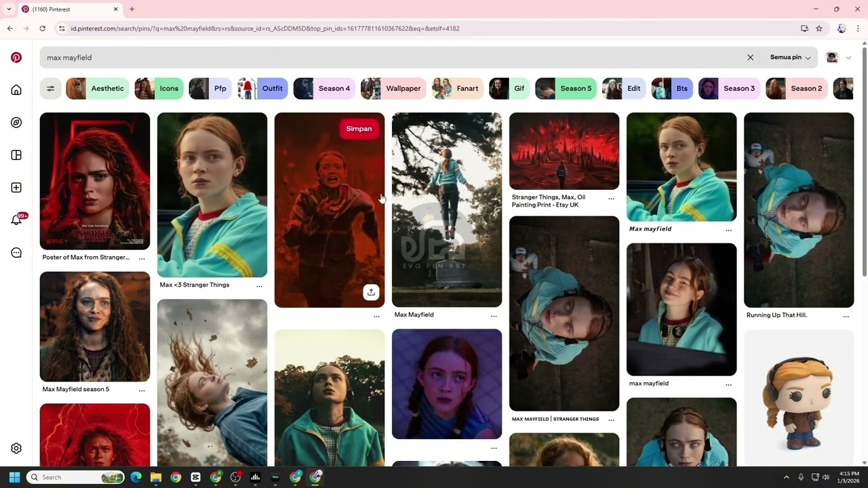Click the browser address bar URL
Image resolution: width=868 pixels, height=488 pixels.
(264, 28)
